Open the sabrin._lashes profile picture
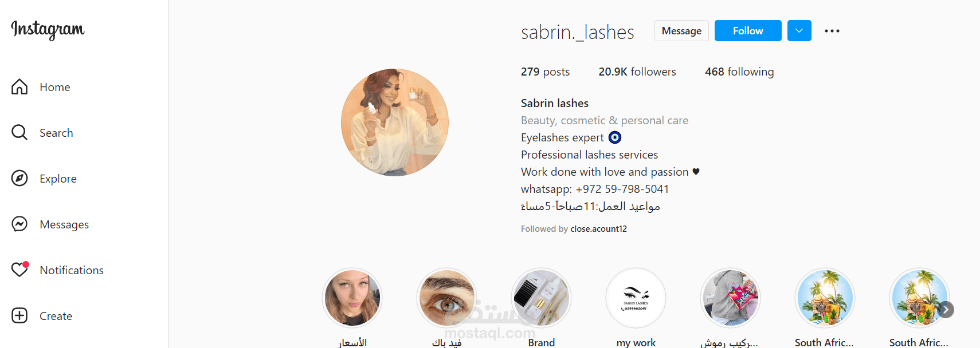The width and height of the screenshot is (980, 348). (395, 122)
